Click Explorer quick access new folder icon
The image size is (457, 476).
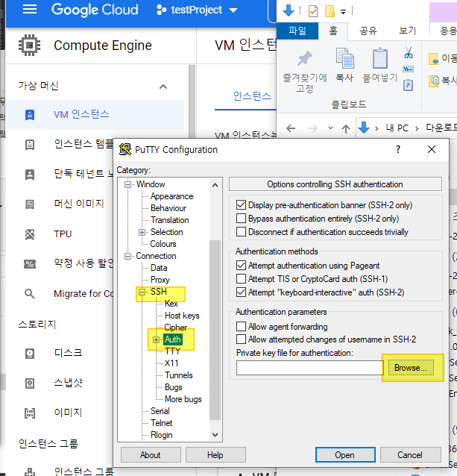[330, 11]
